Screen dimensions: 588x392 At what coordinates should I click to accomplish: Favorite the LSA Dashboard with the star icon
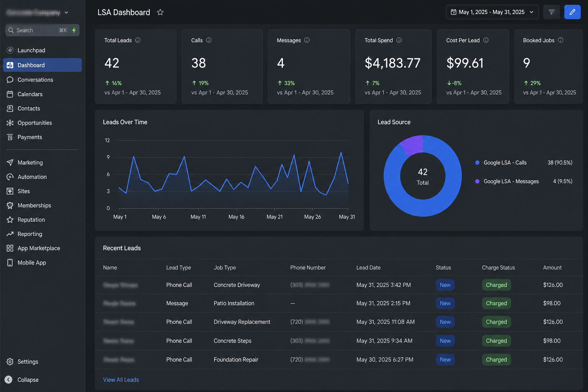[x=160, y=12]
